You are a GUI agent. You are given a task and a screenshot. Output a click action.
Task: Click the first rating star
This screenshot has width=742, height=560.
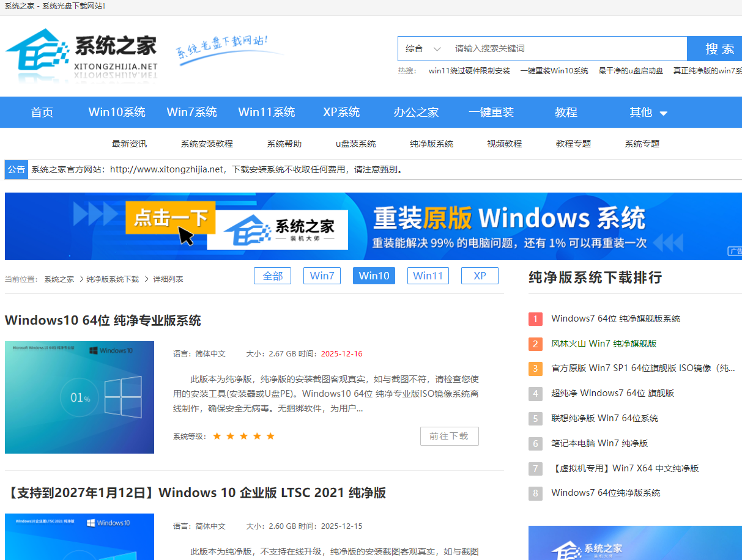click(x=217, y=436)
